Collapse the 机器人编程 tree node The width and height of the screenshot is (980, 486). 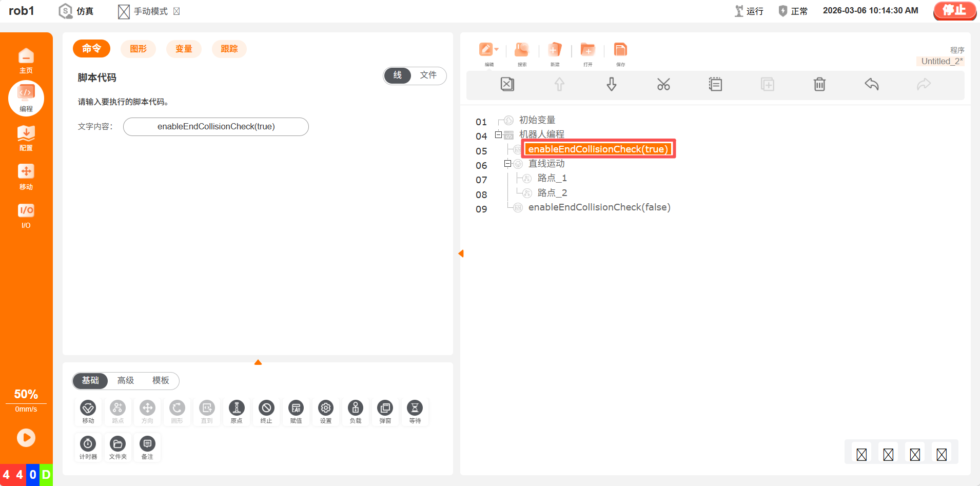click(x=498, y=135)
